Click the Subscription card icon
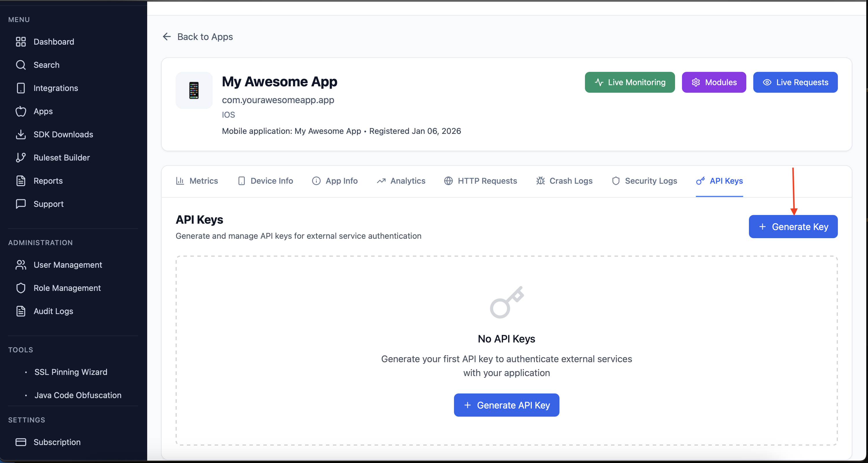Viewport: 868px width, 463px height. 21,442
